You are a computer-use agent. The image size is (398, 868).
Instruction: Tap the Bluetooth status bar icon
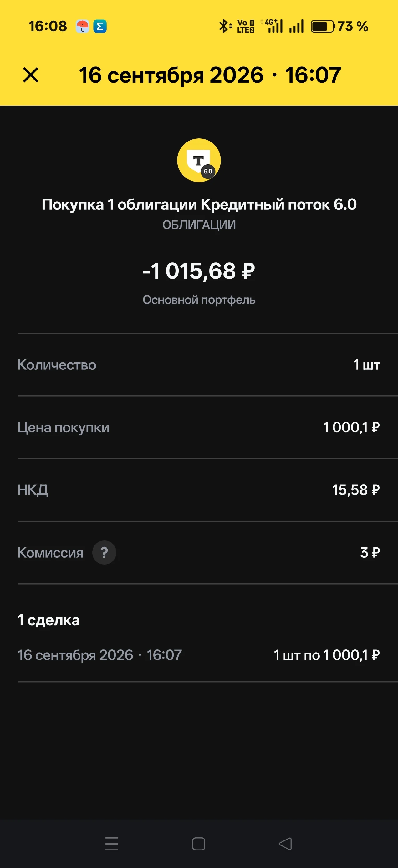coord(225,26)
